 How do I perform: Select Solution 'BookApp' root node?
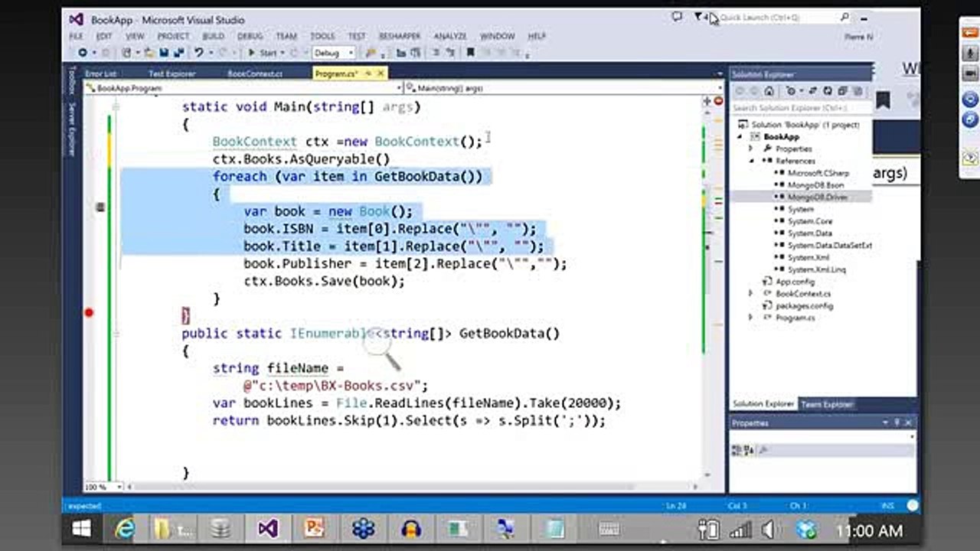pyautogui.click(x=805, y=125)
